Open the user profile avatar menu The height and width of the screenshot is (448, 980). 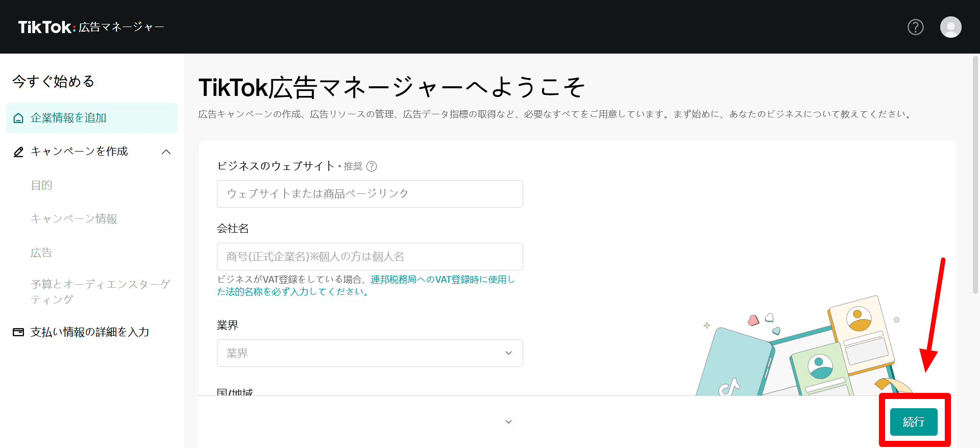[x=950, y=27]
